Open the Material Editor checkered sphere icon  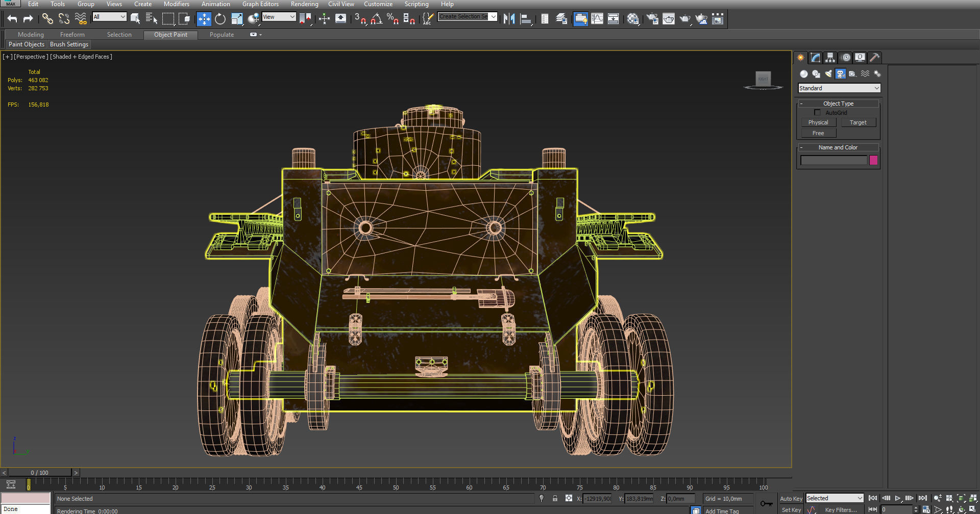(633, 19)
